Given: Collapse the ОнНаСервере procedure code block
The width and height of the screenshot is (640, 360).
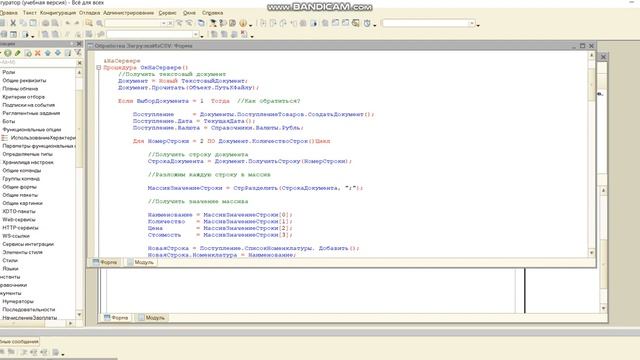Looking at the screenshot, I should tap(99, 67).
